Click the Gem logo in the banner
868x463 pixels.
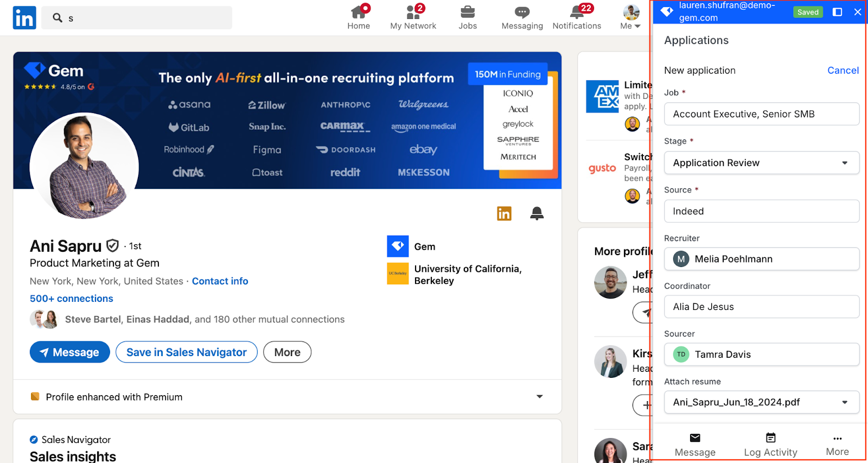tap(54, 71)
